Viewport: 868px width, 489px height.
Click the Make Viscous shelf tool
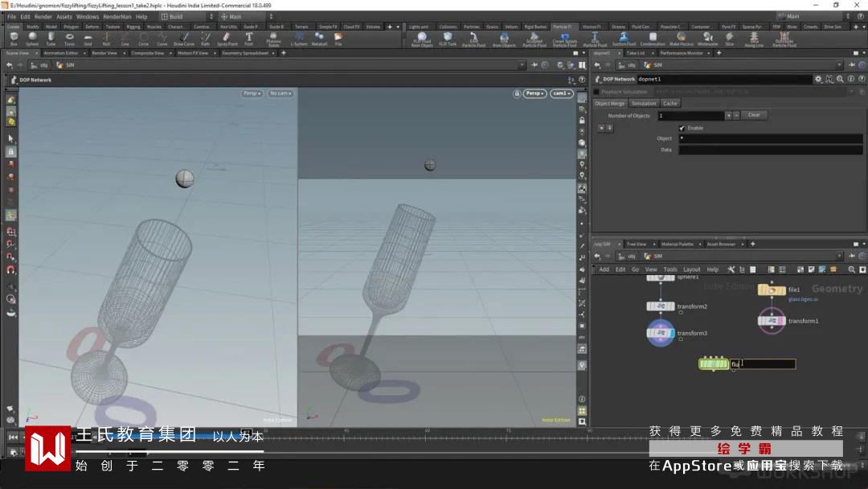[x=682, y=39]
